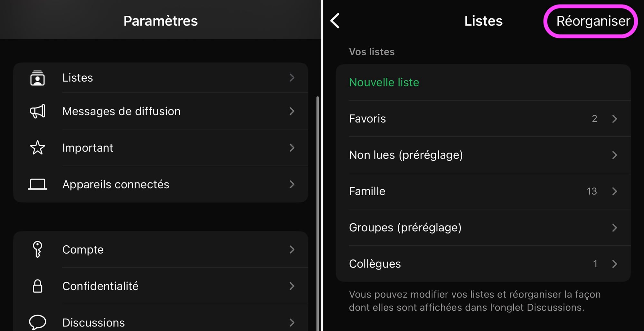Viewport: 644px width, 331px height.
Task: Expand the Favoris list chevron
Action: point(614,119)
